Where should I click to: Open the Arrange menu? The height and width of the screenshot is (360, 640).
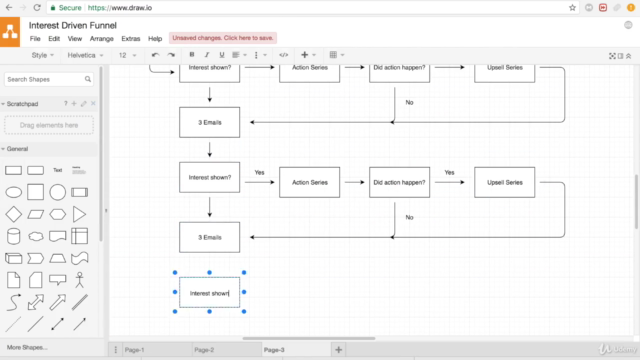click(x=102, y=38)
